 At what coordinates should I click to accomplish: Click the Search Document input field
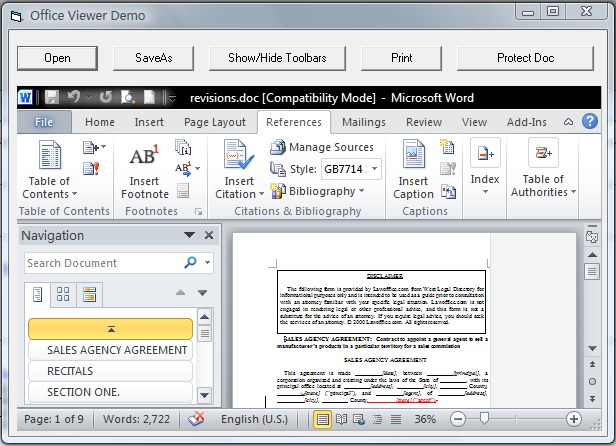[103, 263]
